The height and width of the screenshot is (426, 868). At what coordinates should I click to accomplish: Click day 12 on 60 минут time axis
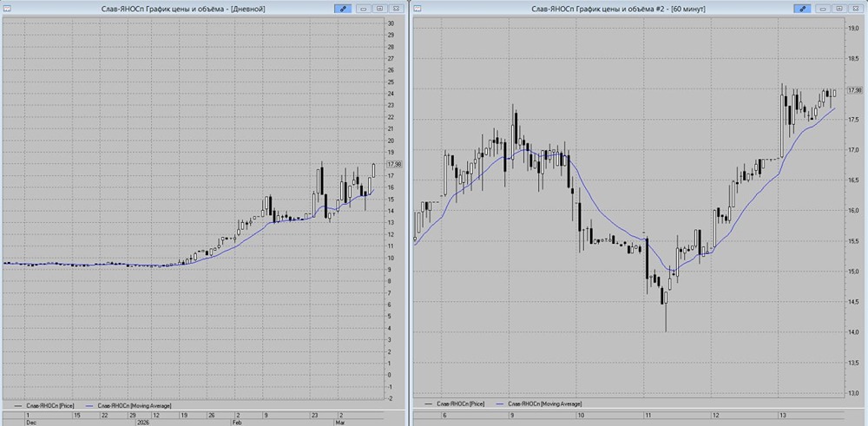(x=715, y=413)
